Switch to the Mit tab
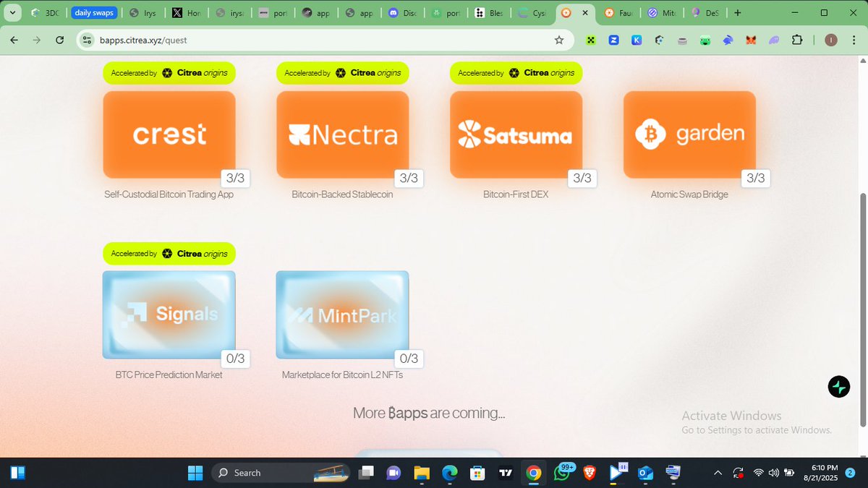 [x=663, y=13]
